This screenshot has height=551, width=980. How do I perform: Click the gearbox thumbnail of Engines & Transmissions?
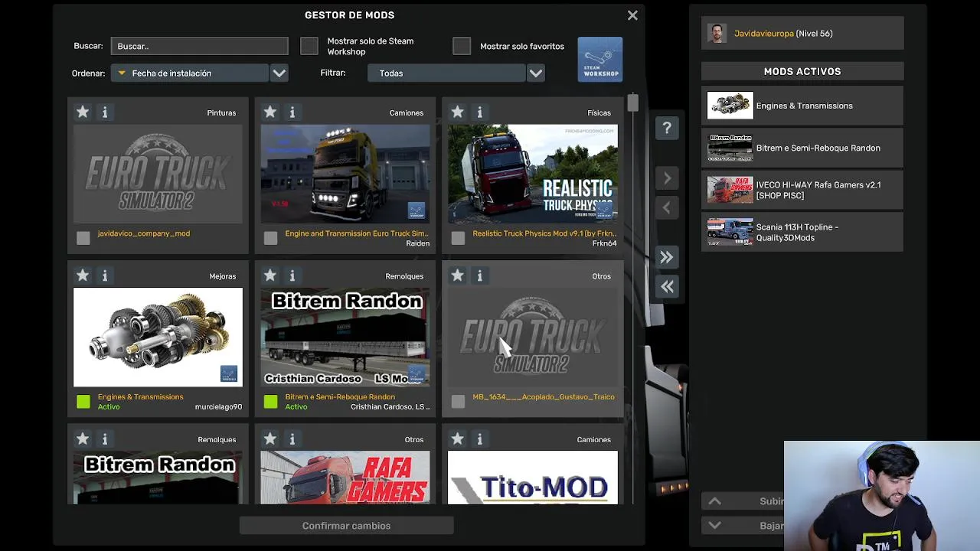point(158,337)
